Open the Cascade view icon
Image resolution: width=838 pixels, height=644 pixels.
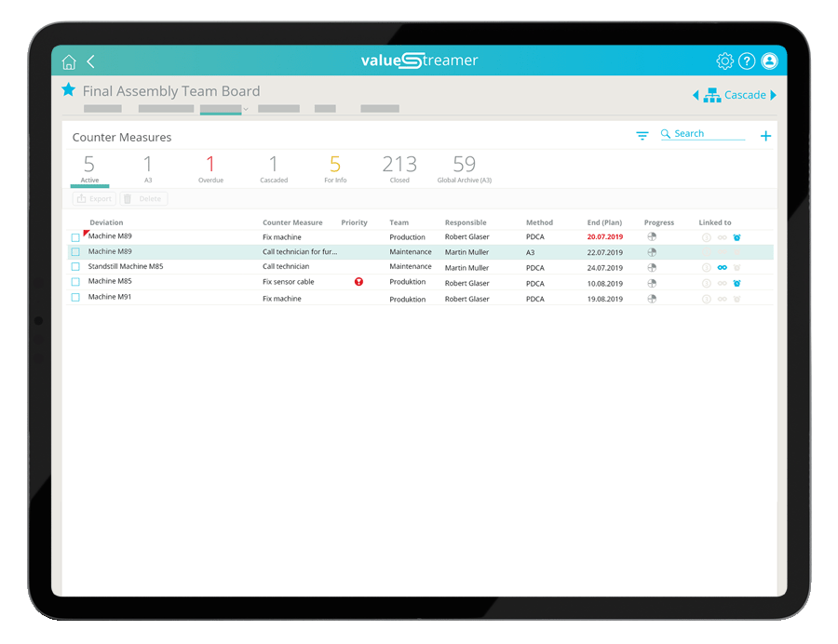pos(712,94)
